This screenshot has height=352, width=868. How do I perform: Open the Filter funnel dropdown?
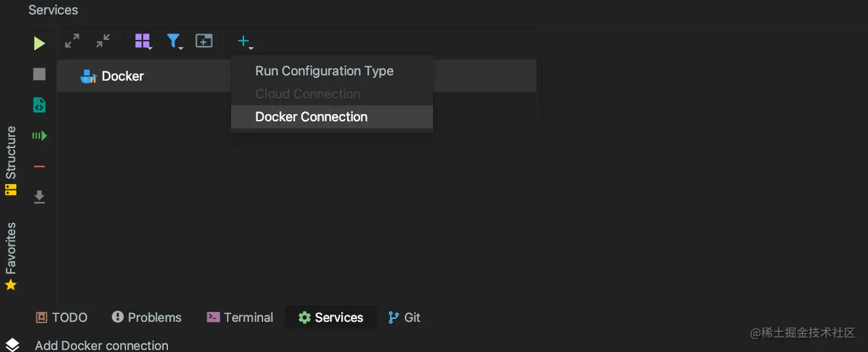[x=174, y=41]
